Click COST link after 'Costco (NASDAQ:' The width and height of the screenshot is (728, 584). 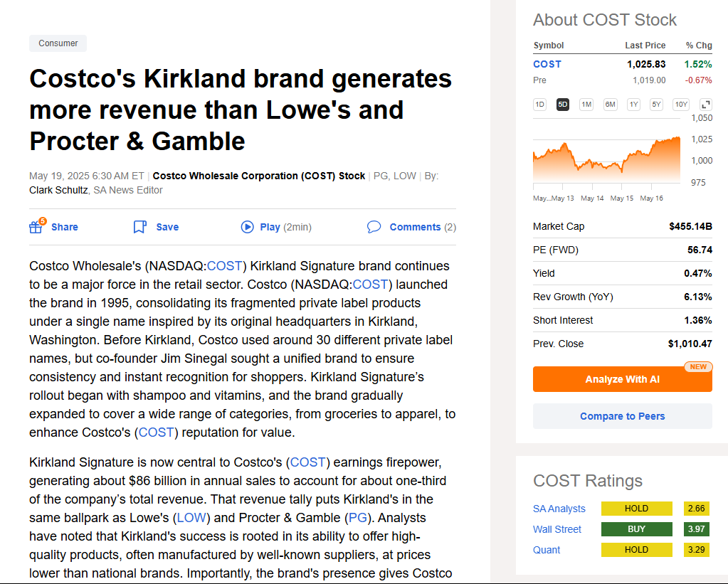[370, 285]
